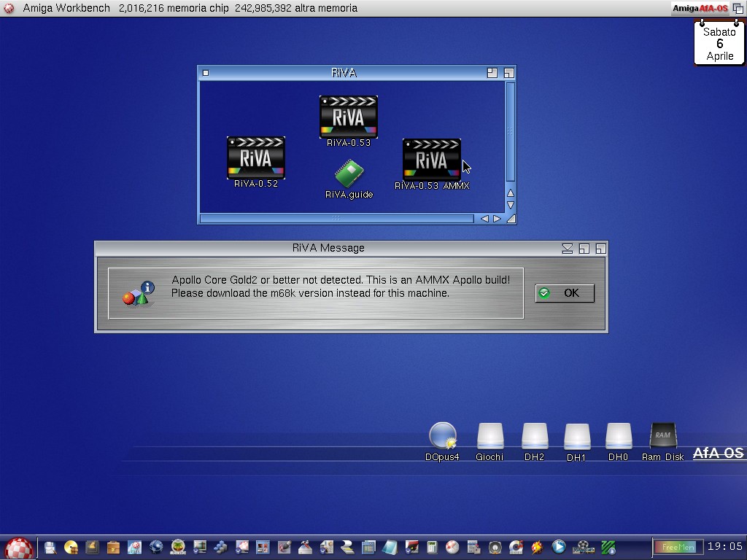The image size is (747, 560).
Task: Click the RiVA window horizontal scrollbar
Action: (x=336, y=218)
